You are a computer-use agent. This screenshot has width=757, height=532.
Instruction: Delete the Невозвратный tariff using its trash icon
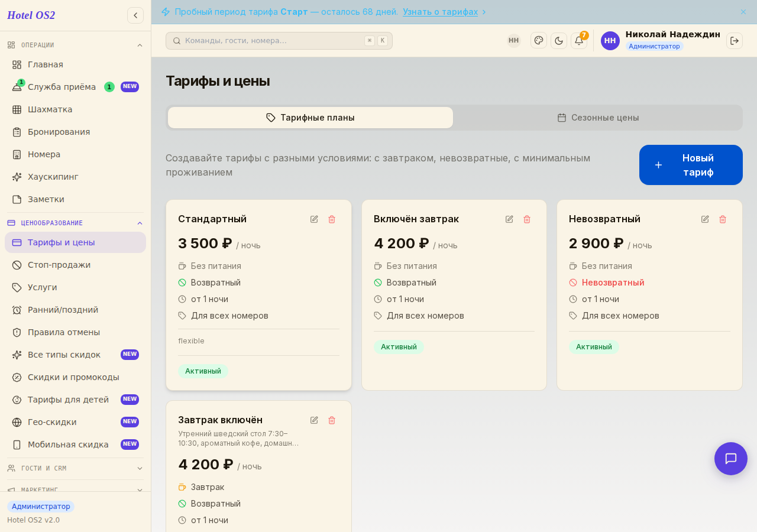(x=723, y=219)
